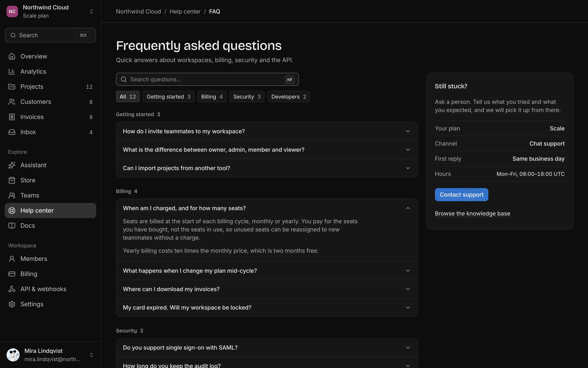Click the Inbox tray icon
Image resolution: width=588 pixels, height=368 pixels.
coord(12,132)
